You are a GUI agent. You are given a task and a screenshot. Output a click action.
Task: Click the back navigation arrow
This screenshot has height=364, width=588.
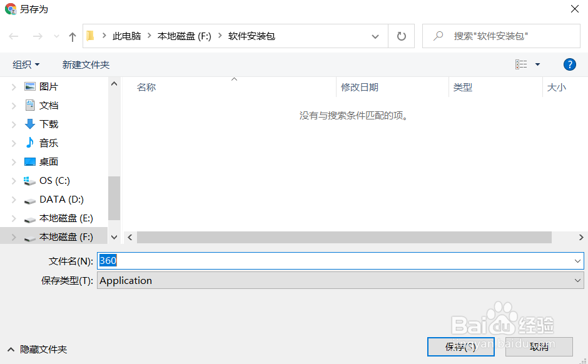click(13, 36)
